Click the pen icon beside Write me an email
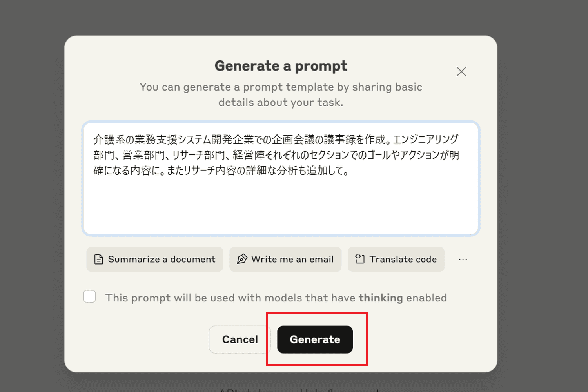588x392 pixels. pyautogui.click(x=242, y=259)
